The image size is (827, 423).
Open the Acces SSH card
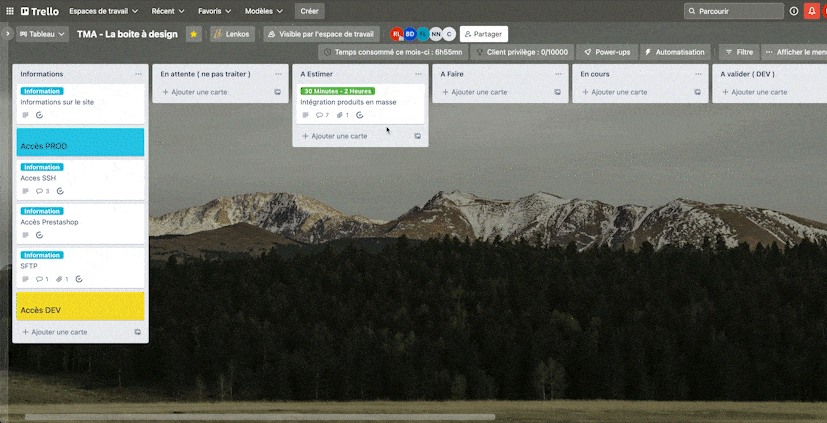80,180
